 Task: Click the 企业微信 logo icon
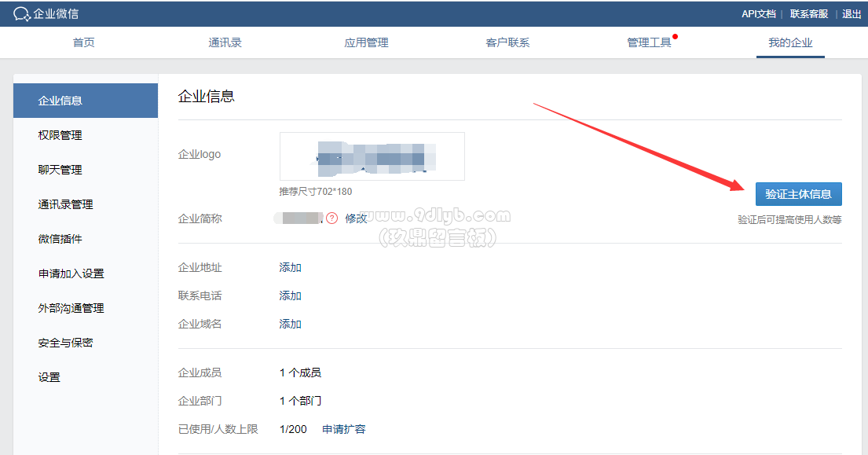tap(21, 14)
